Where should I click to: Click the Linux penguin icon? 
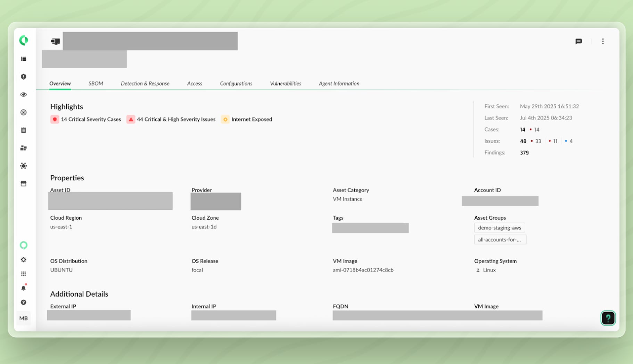[478, 270]
